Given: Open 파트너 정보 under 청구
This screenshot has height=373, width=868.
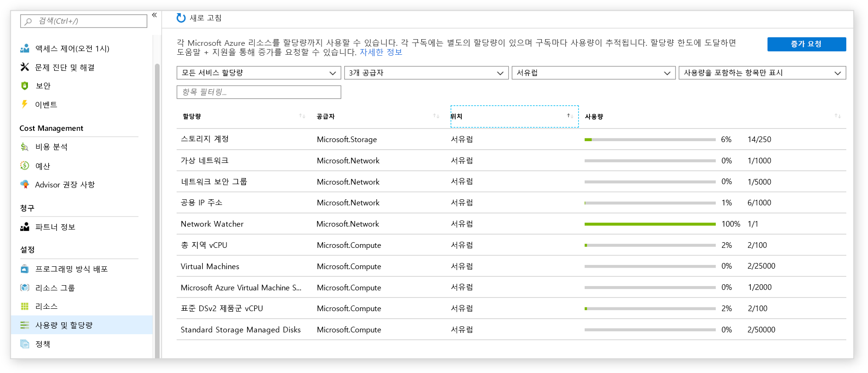Looking at the screenshot, I should coord(55,227).
